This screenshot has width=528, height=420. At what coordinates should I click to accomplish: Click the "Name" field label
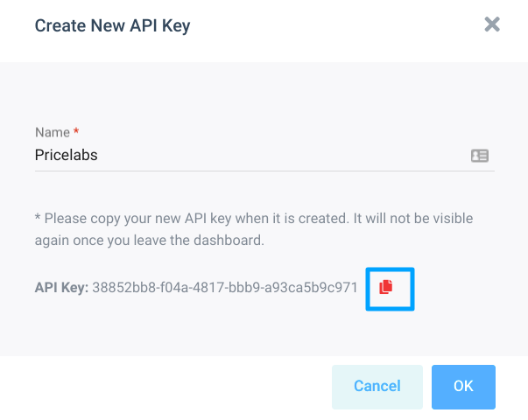tap(53, 132)
